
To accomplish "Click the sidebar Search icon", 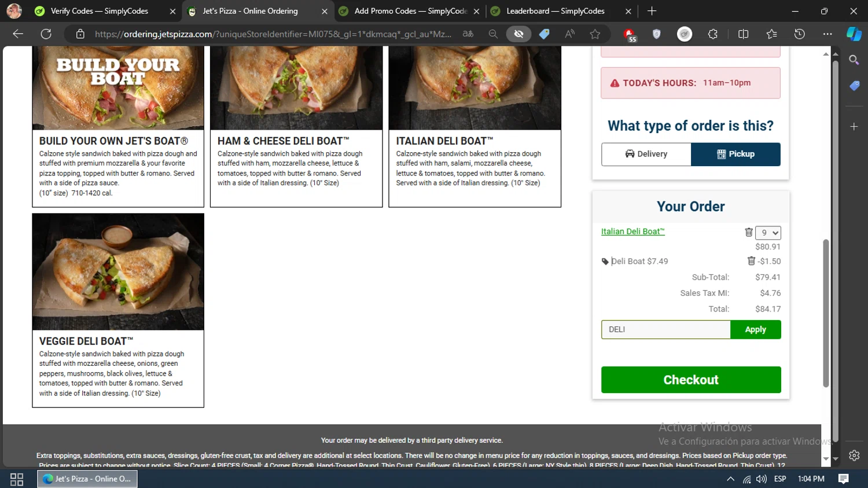I will tap(854, 60).
